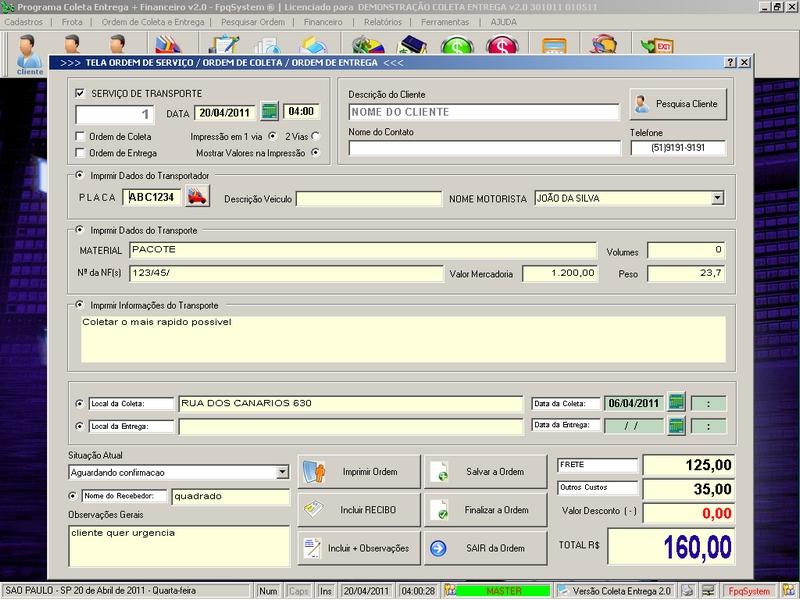This screenshot has height=600, width=800.
Task: Open the Financeiro menu
Action: click(x=323, y=21)
